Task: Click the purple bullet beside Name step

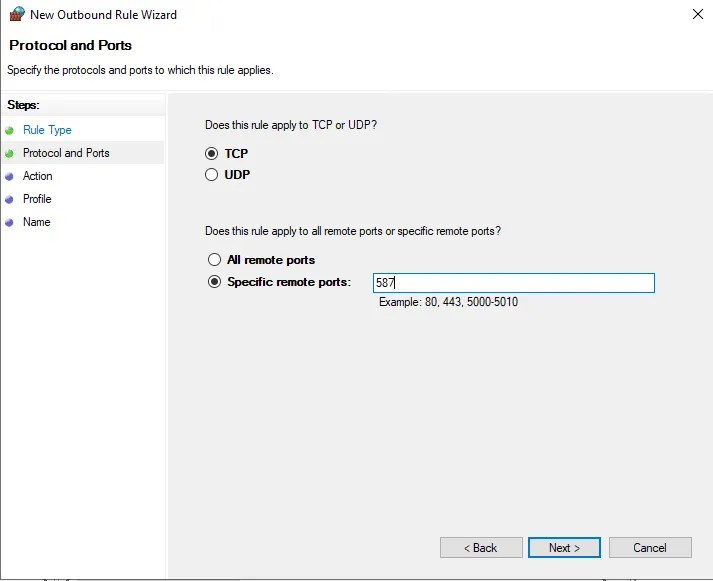Action: (10, 222)
